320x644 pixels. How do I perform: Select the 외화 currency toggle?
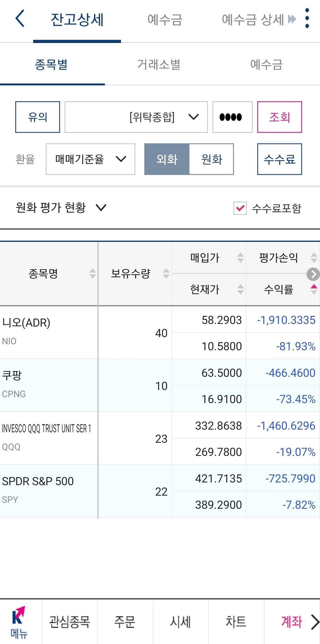pos(167,159)
